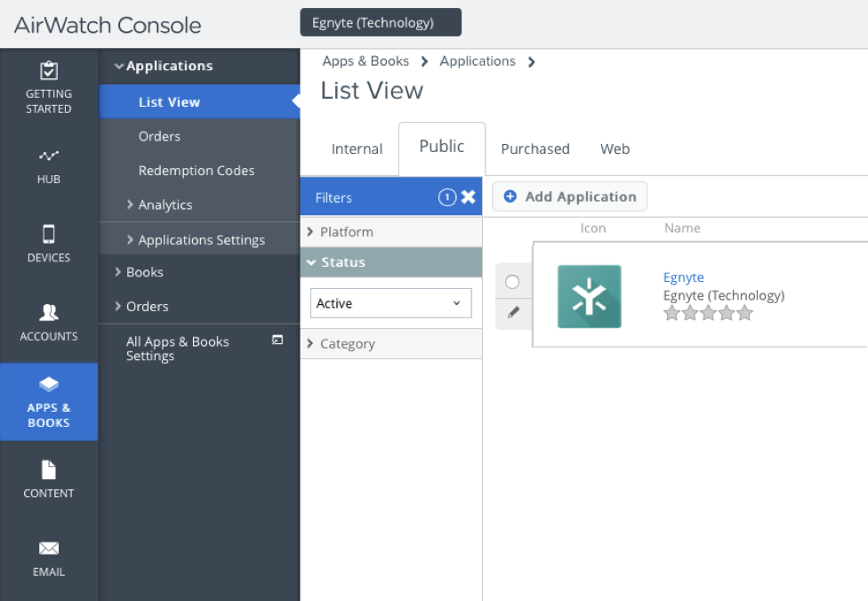Open Orders under Applications
The height and width of the screenshot is (601, 868).
point(159,136)
